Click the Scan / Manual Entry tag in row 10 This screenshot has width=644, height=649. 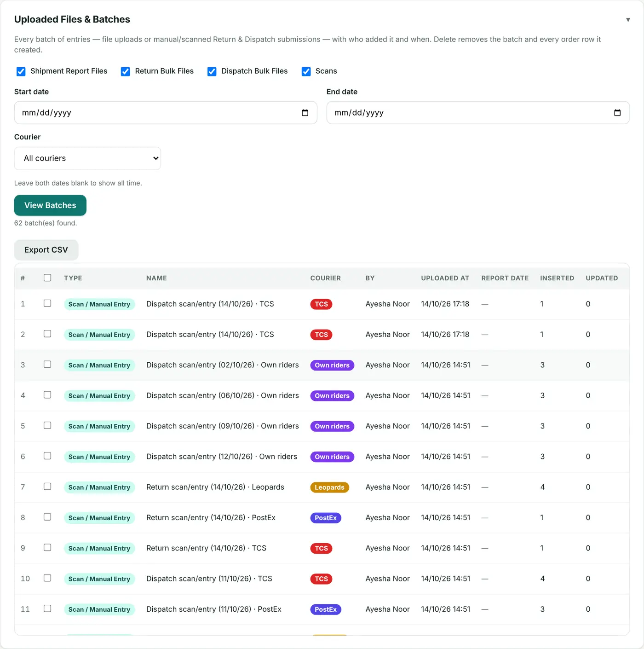(x=99, y=579)
